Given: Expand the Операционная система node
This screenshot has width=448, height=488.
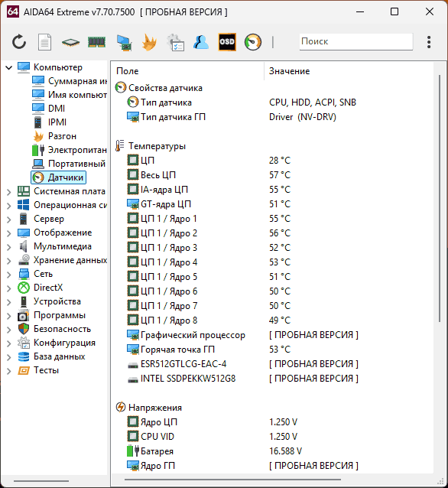Looking at the screenshot, I should click(9, 205).
